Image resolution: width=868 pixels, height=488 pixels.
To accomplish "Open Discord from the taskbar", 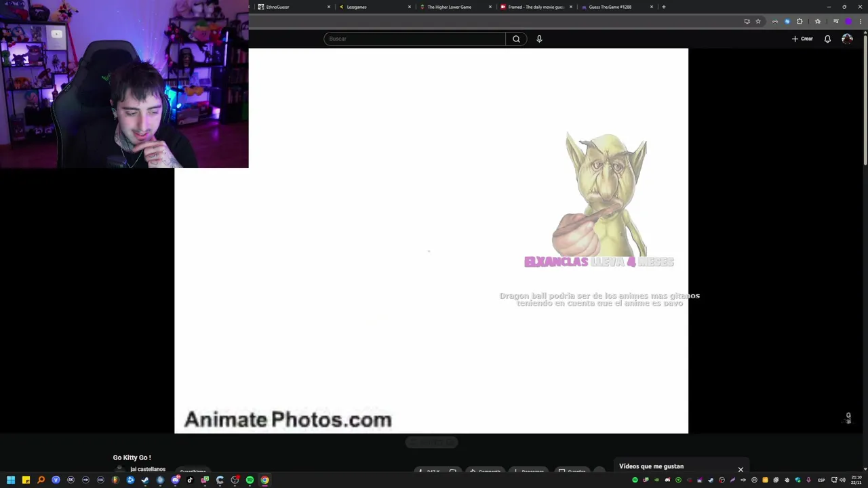I will point(176,480).
